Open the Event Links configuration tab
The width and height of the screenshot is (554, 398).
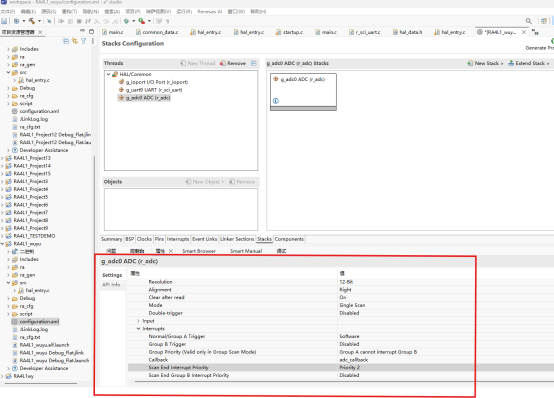[x=205, y=239]
